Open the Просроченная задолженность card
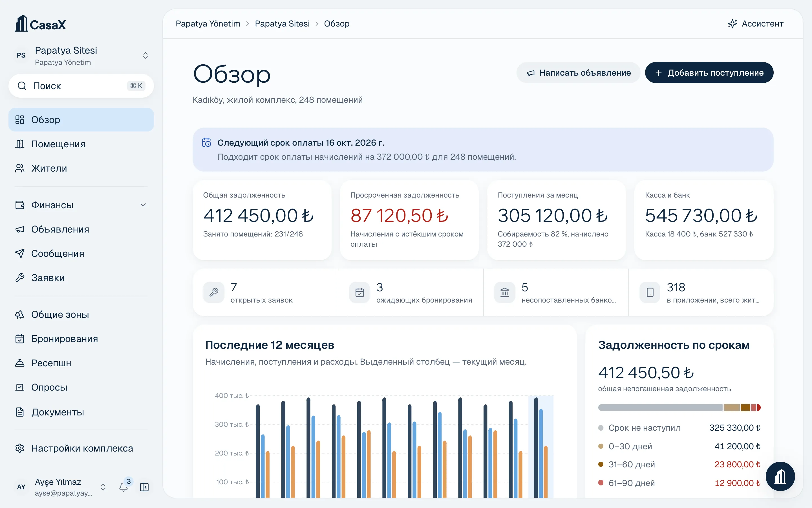812x508 pixels. (x=409, y=220)
